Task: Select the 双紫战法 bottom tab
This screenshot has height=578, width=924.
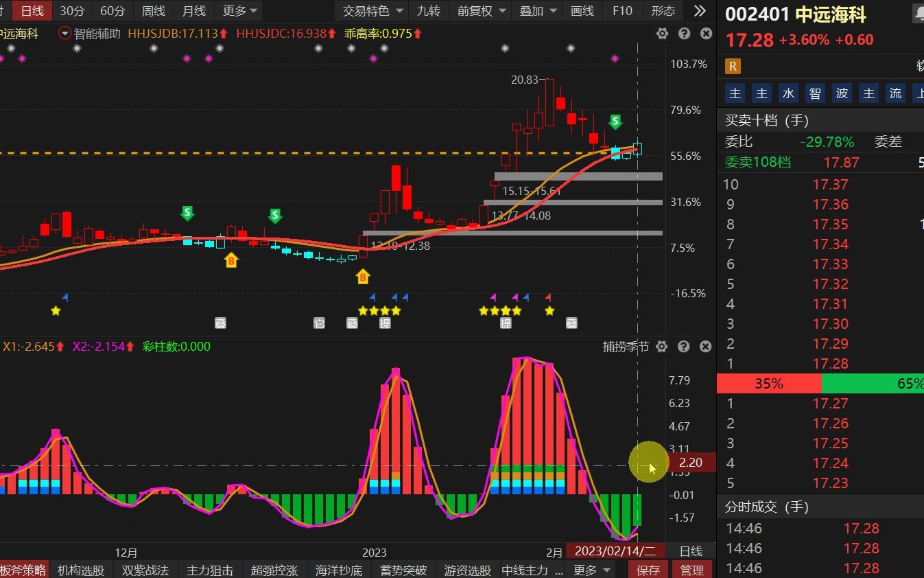Action: tap(145, 570)
